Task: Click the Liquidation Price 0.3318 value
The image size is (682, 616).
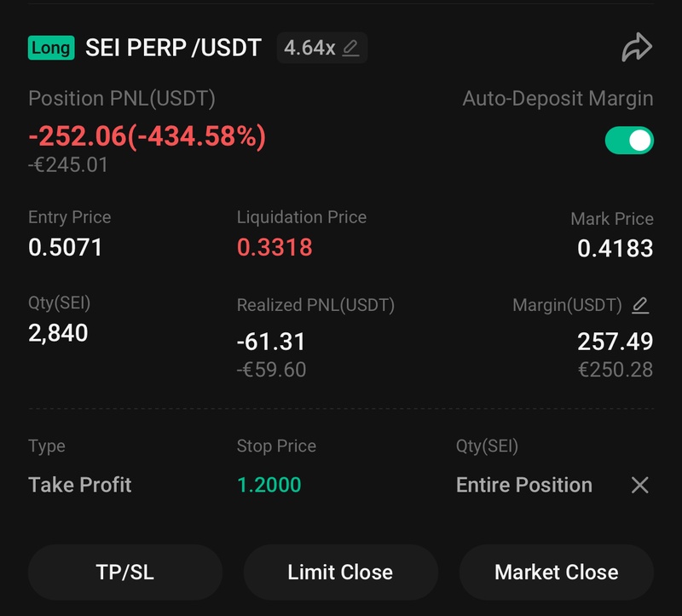Action: click(275, 248)
